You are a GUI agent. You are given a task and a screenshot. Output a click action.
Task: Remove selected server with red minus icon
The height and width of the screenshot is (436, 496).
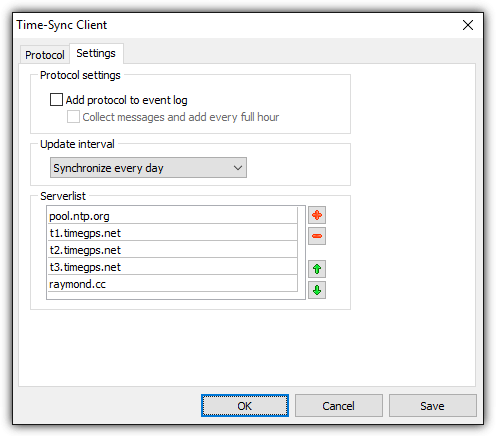pos(317,236)
